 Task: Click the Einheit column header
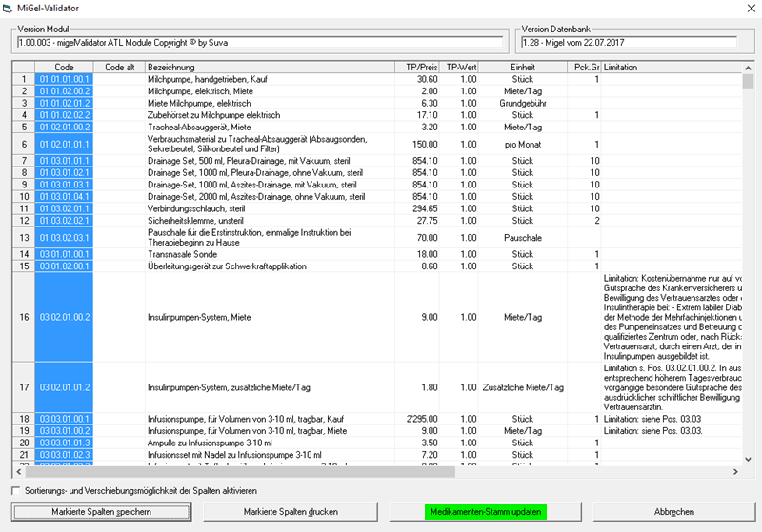pyautogui.click(x=522, y=67)
